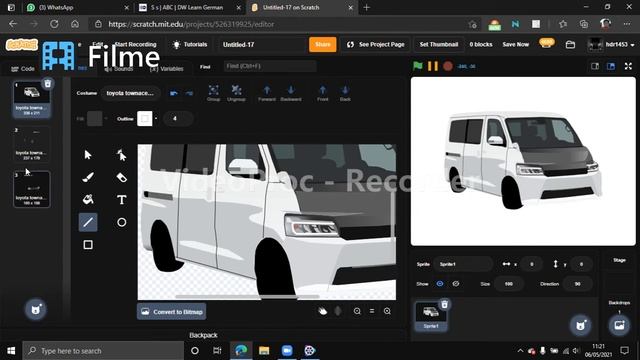Open the folder icon in menu bar
Viewport: 640px width, 360px height.
pos(570,44)
